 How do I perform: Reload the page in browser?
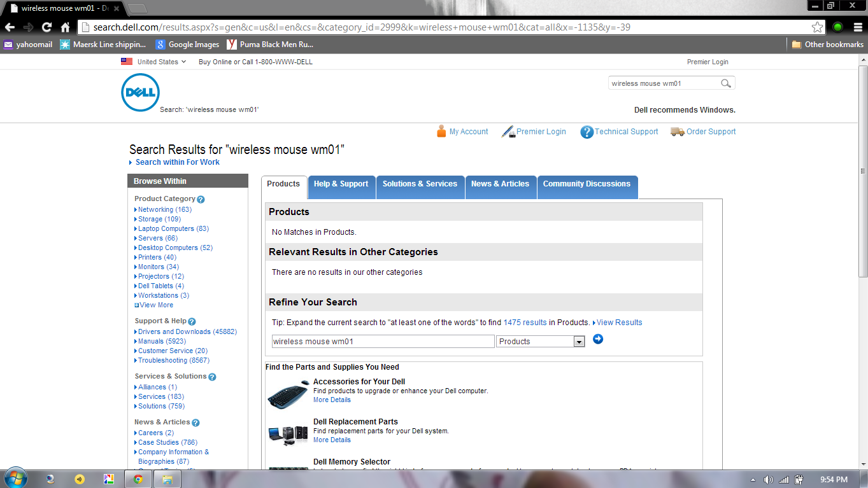click(x=46, y=27)
